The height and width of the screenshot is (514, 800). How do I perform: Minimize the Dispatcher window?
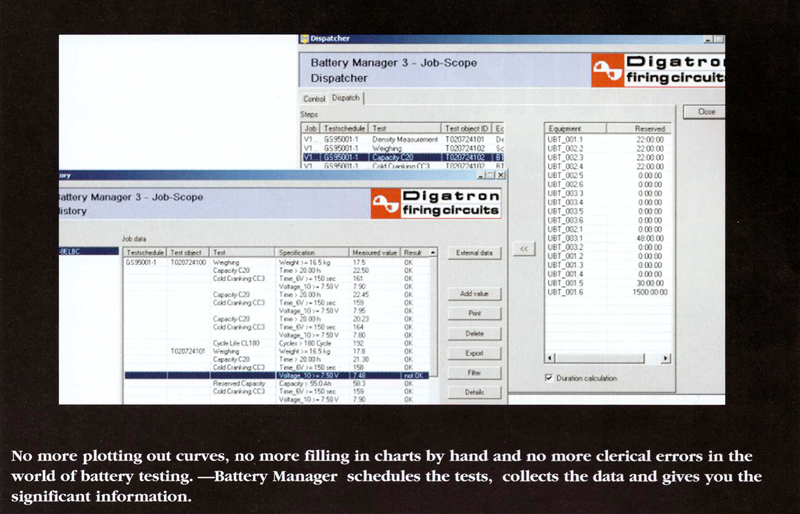(708, 39)
